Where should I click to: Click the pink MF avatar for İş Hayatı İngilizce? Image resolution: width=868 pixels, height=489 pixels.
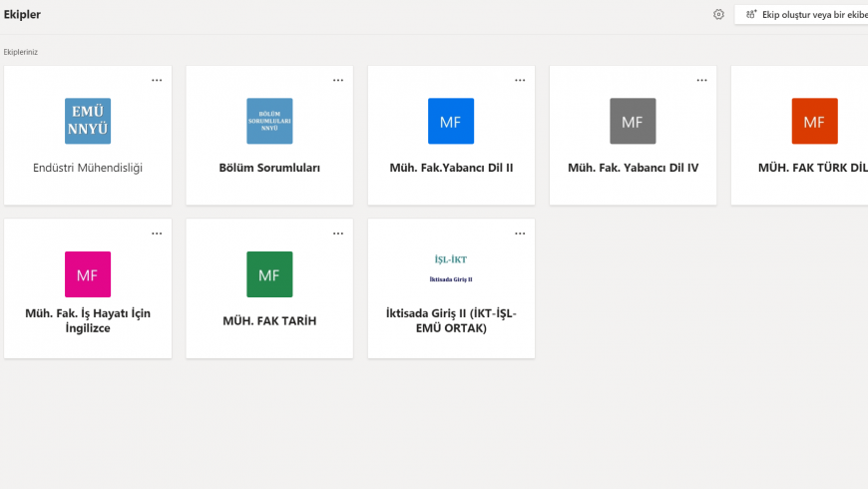pos(88,274)
